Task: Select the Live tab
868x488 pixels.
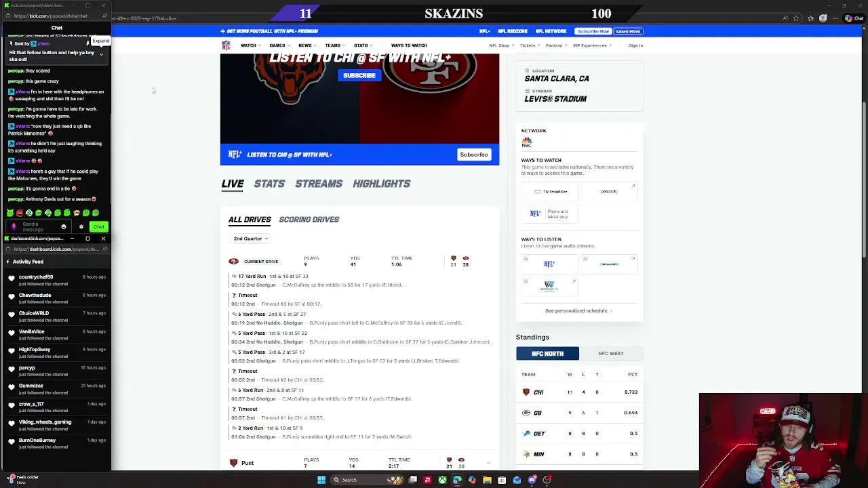Action: pos(233,184)
